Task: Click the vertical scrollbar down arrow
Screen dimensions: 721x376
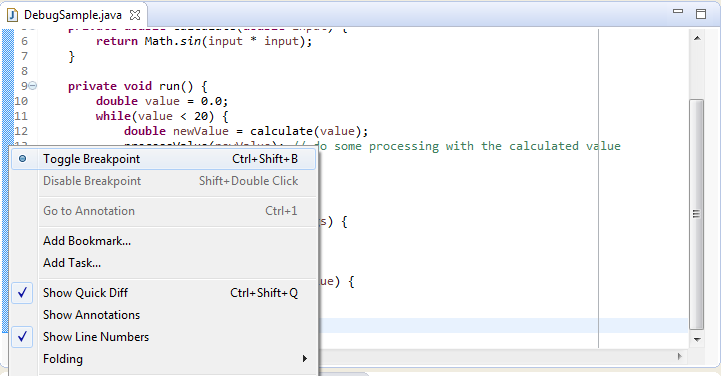Action: (697, 340)
